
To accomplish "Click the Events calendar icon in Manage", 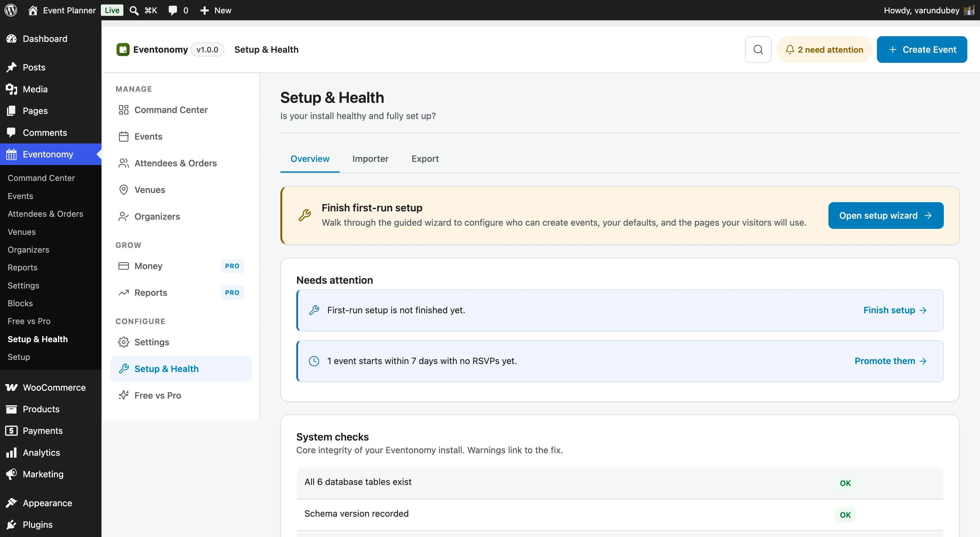I will [123, 136].
